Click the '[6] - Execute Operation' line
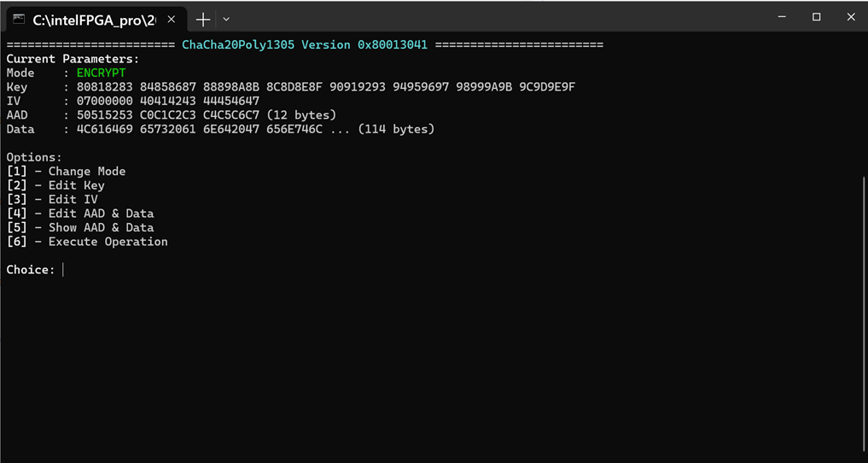The width and height of the screenshot is (868, 463). pos(87,242)
